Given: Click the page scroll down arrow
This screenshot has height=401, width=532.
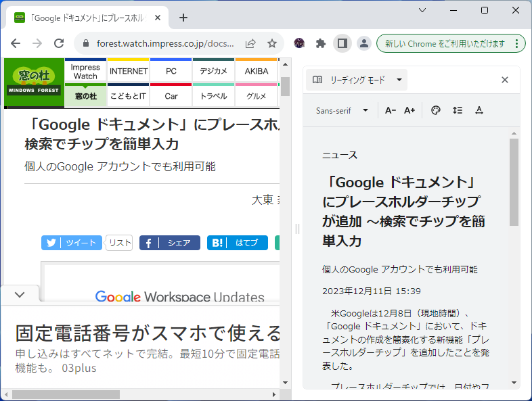Looking at the screenshot, I should tap(286, 383).
